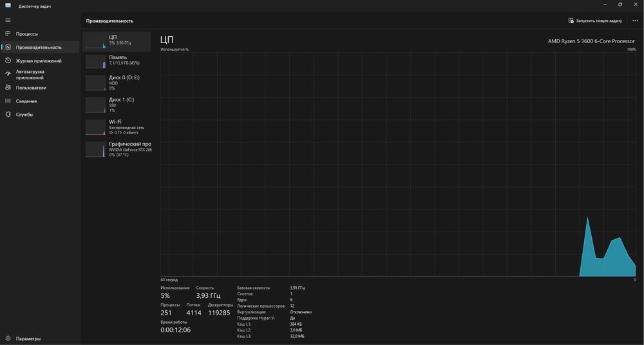Click the Производительность page heading

(x=109, y=21)
